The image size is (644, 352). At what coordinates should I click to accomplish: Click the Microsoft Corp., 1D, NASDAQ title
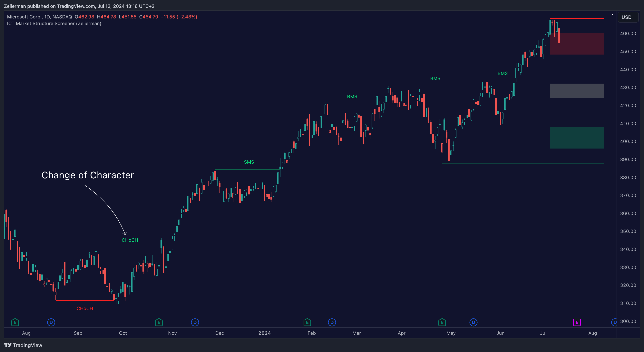tap(39, 17)
